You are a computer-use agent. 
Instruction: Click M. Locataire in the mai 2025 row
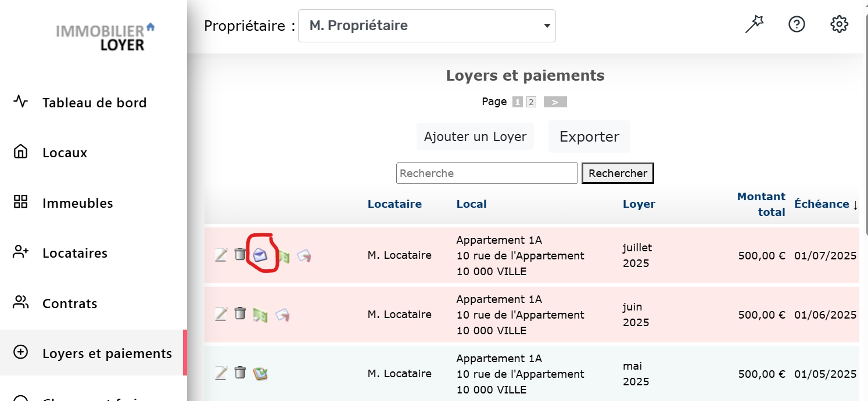click(x=400, y=374)
